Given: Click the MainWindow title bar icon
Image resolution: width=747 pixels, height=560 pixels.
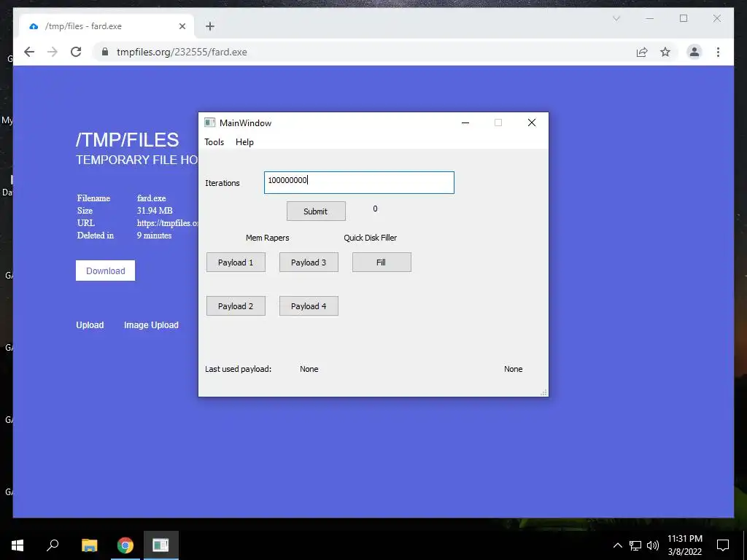Looking at the screenshot, I should pos(209,122).
